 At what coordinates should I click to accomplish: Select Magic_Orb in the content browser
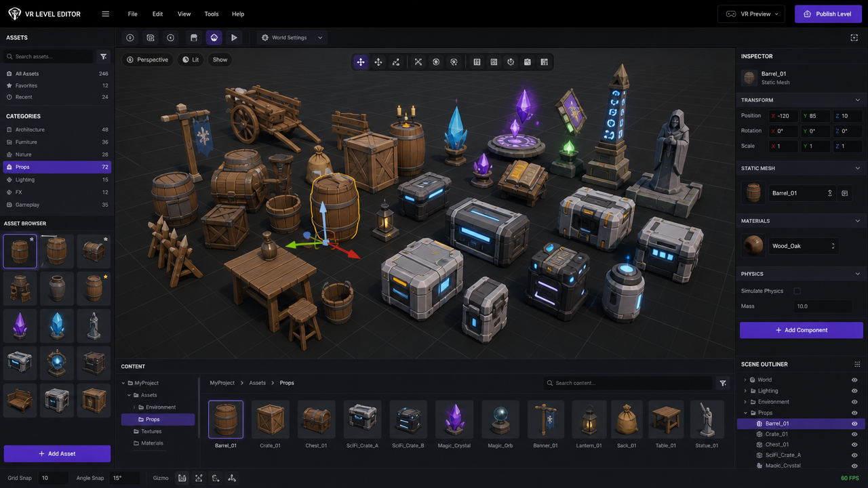(x=500, y=424)
